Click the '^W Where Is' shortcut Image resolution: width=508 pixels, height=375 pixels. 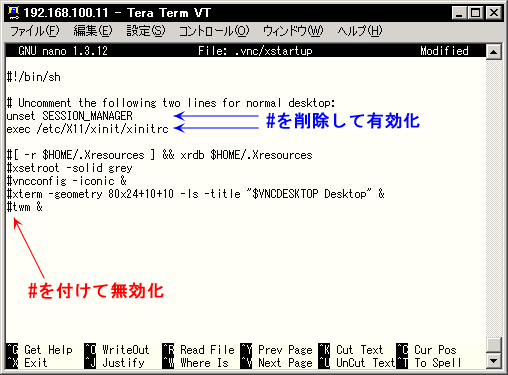pos(195,363)
